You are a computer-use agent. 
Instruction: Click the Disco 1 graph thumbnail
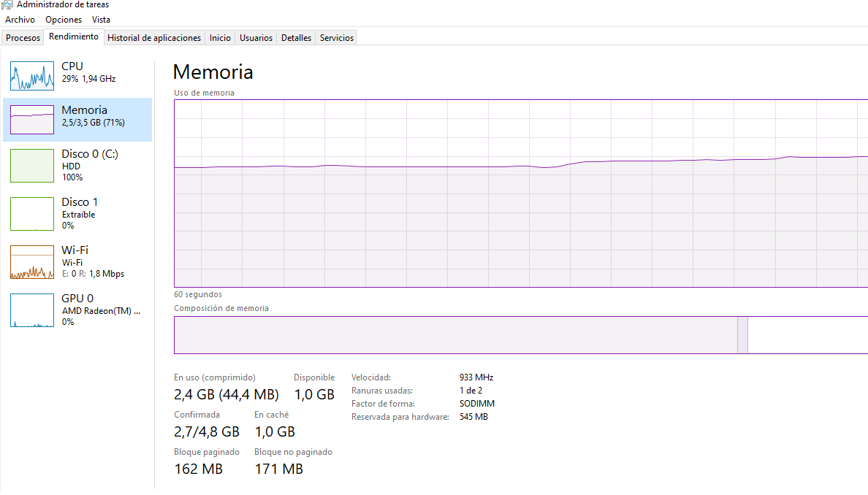32,213
